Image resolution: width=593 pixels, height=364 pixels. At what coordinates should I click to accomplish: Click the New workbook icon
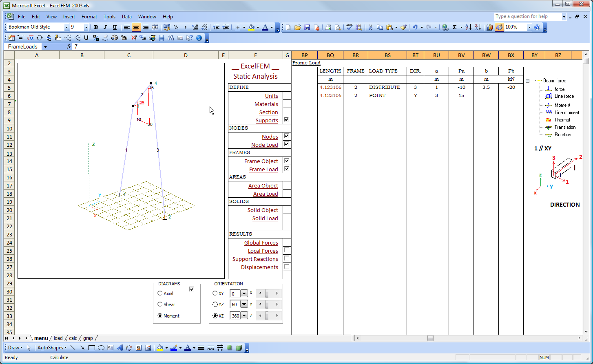pos(288,27)
